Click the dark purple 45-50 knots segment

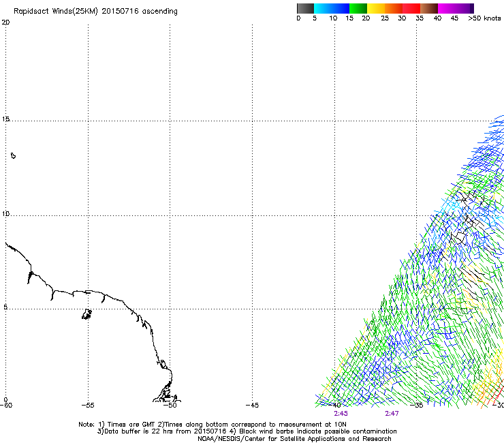[x=464, y=8]
